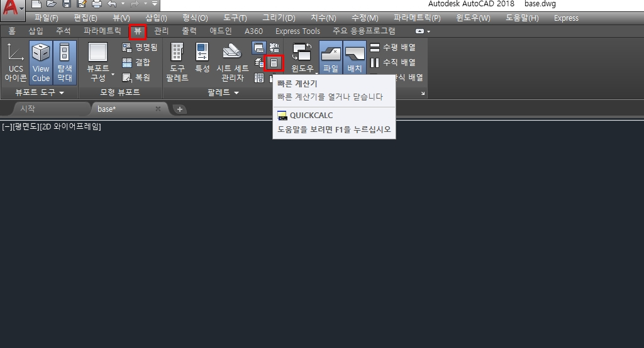Toggle the UCS 아이콘 display
Image resolution: width=644 pixels, height=348 pixels.
pyautogui.click(x=16, y=62)
